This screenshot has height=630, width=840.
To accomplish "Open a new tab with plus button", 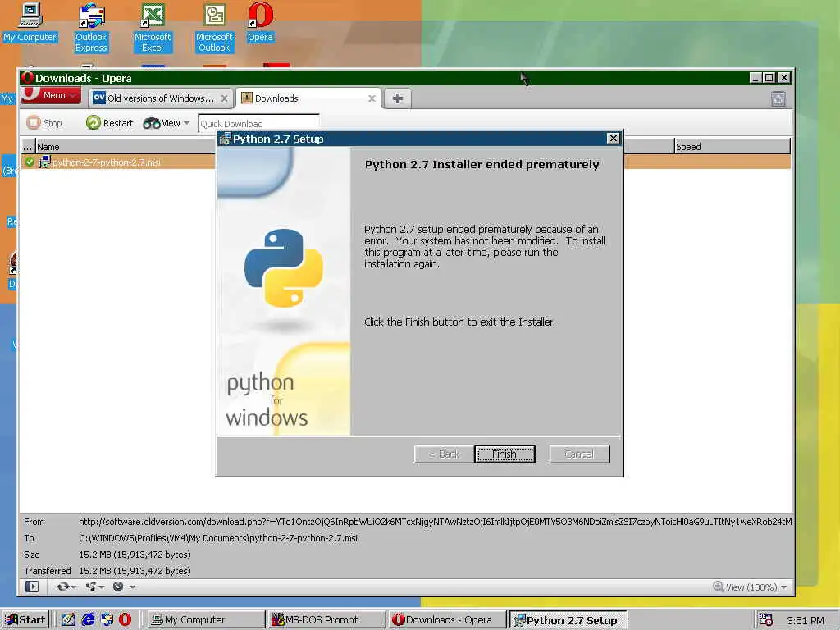I will pos(398,98).
